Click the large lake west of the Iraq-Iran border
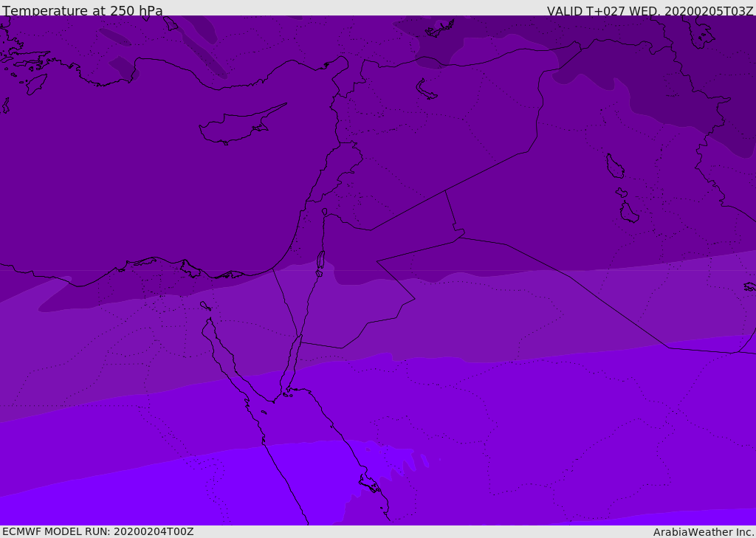This screenshot has height=538, width=756. pos(615,166)
